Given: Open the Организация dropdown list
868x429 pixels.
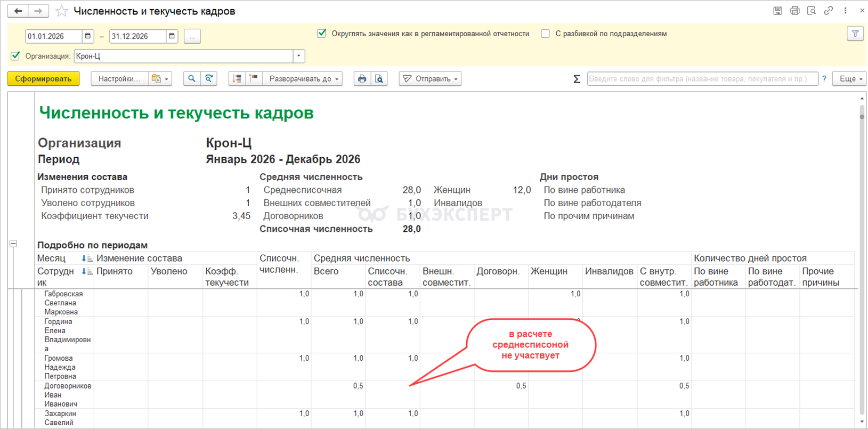Looking at the screenshot, I should coord(299,56).
